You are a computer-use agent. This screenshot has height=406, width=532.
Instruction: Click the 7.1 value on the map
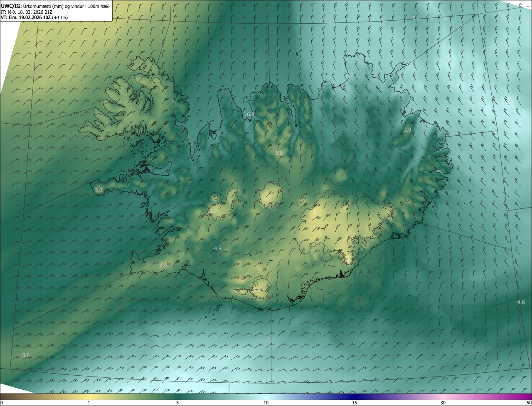(x=415, y=18)
